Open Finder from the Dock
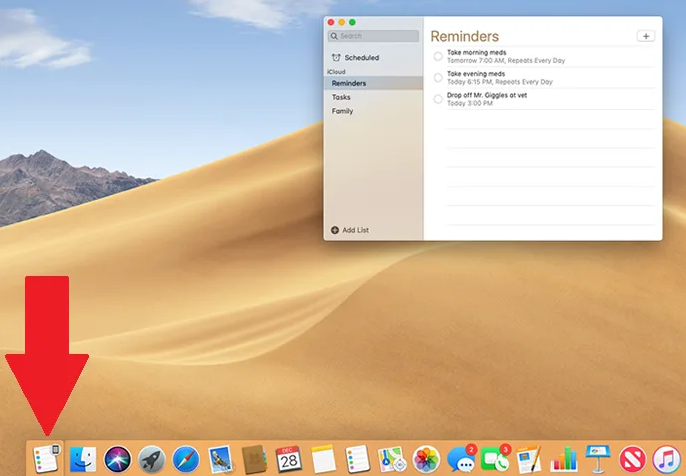 (x=83, y=459)
